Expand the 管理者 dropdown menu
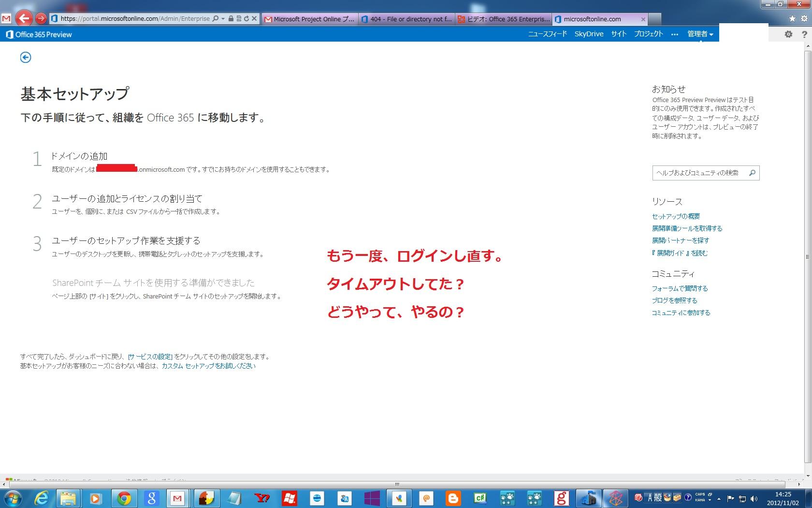 click(x=700, y=34)
